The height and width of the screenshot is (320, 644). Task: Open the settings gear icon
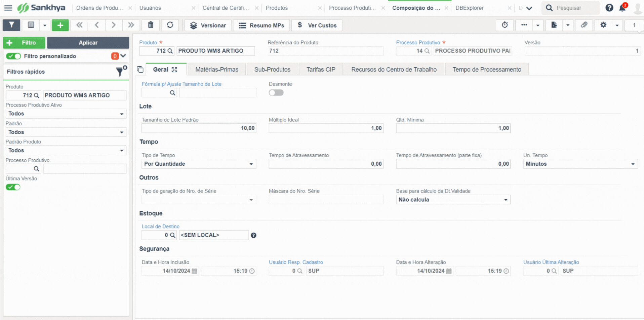coord(603,25)
